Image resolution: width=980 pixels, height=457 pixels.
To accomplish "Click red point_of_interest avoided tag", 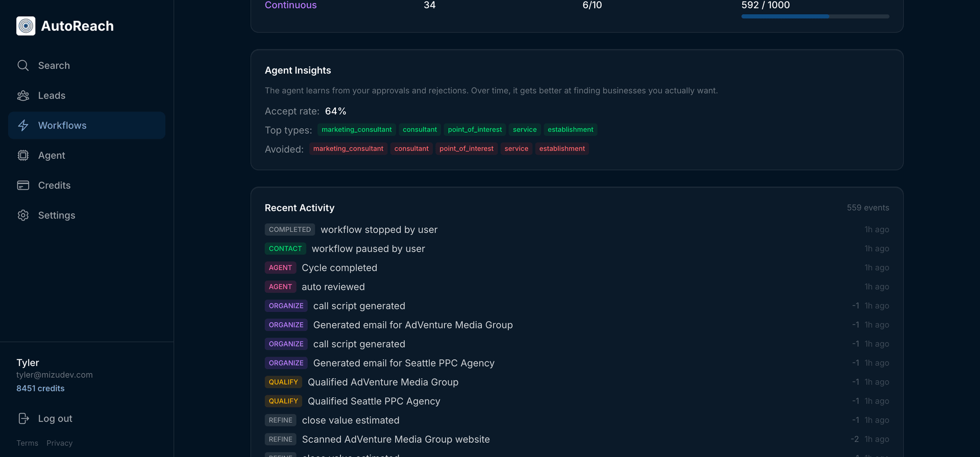I will click(x=466, y=149).
